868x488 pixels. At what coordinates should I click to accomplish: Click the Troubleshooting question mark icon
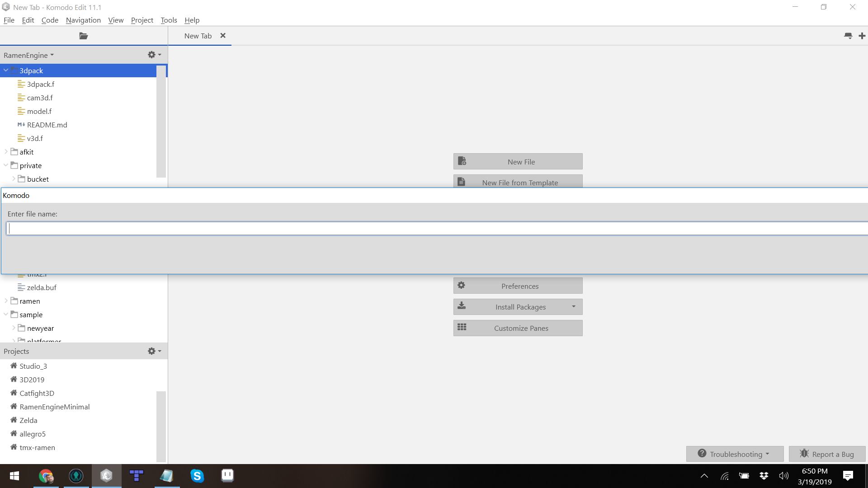tap(702, 453)
